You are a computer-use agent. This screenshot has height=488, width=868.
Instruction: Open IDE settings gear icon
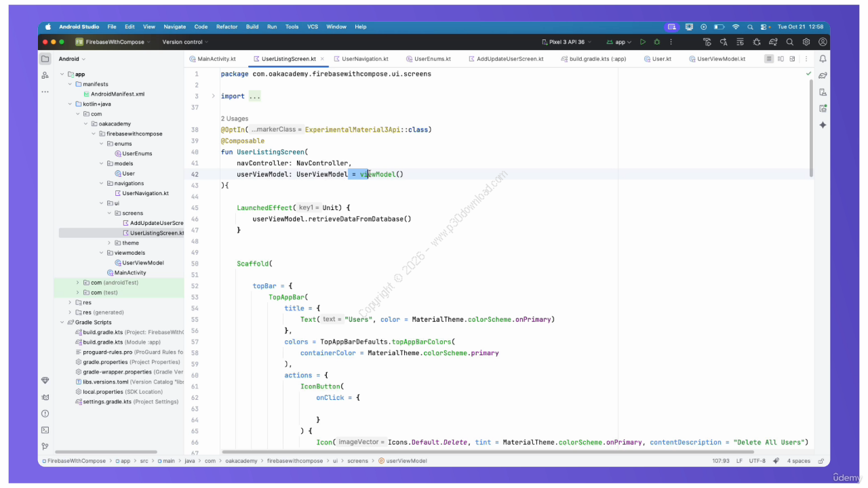pos(806,42)
